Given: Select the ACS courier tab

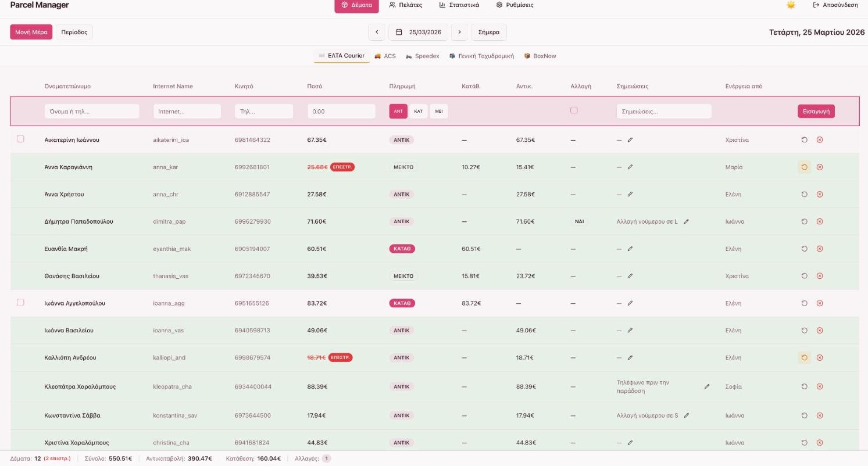Looking at the screenshot, I should (385, 56).
